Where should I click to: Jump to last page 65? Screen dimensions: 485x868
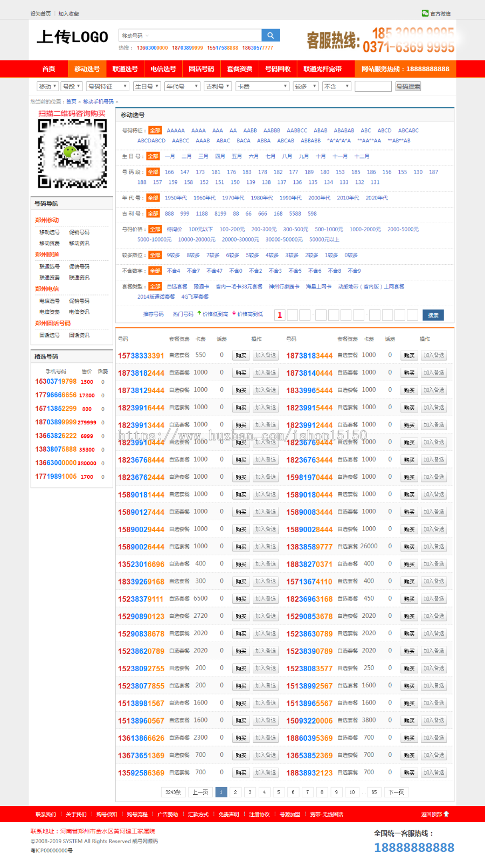374,792
